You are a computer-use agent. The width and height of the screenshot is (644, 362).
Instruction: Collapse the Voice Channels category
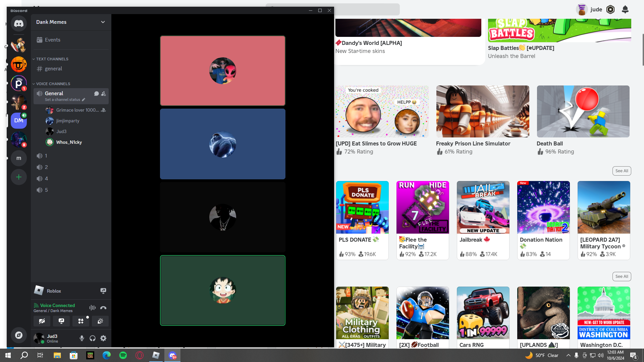(x=53, y=84)
